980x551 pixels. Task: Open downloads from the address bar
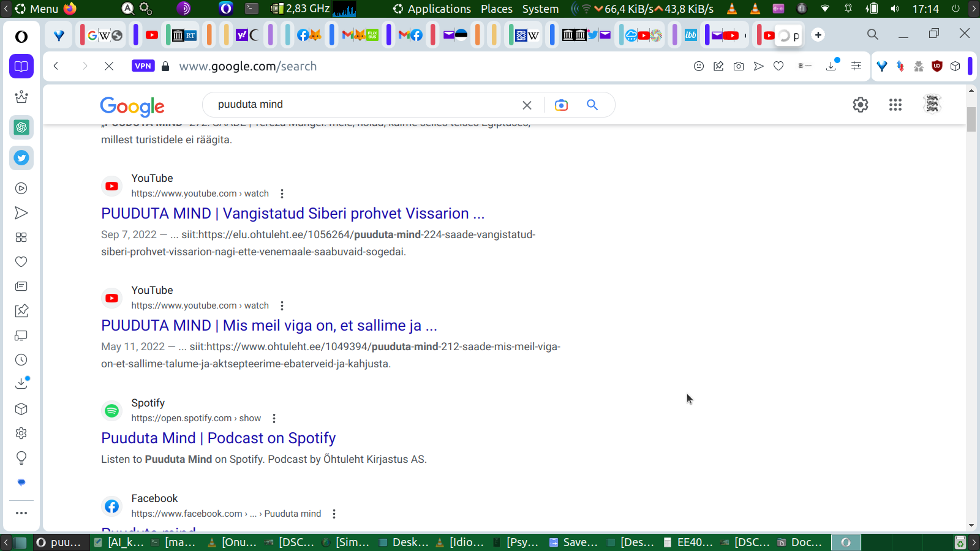pos(832,66)
